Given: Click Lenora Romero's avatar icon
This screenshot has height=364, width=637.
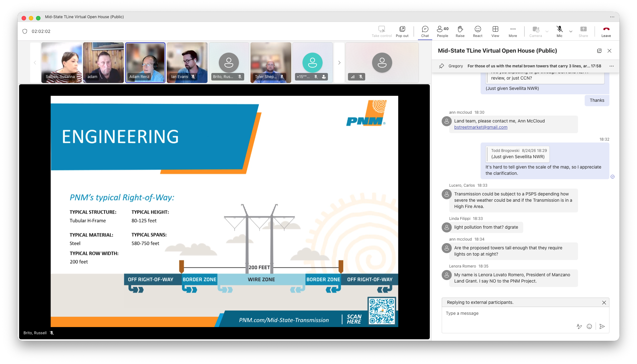Looking at the screenshot, I should [446, 275].
